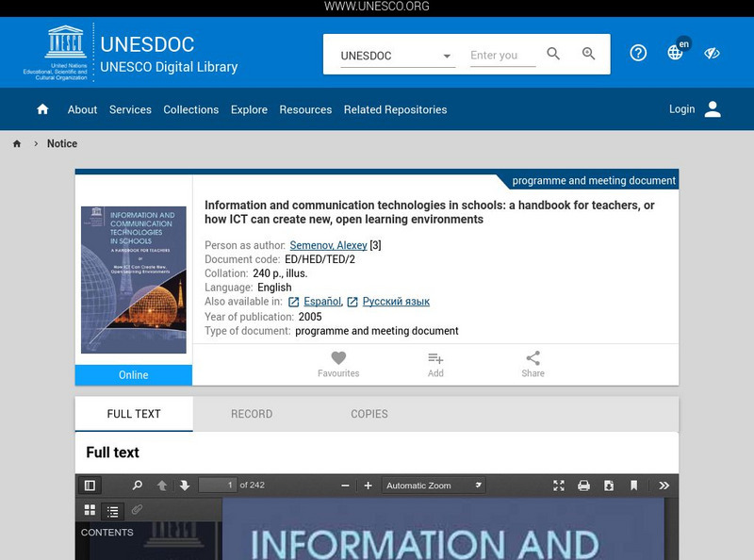This screenshot has height=560, width=754.
Task: Add the document to Favourites
Action: tap(338, 364)
